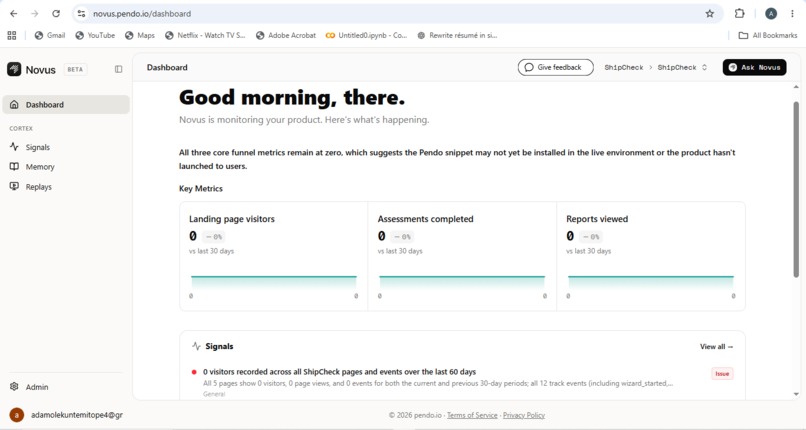Click the Novus logo icon

point(14,69)
